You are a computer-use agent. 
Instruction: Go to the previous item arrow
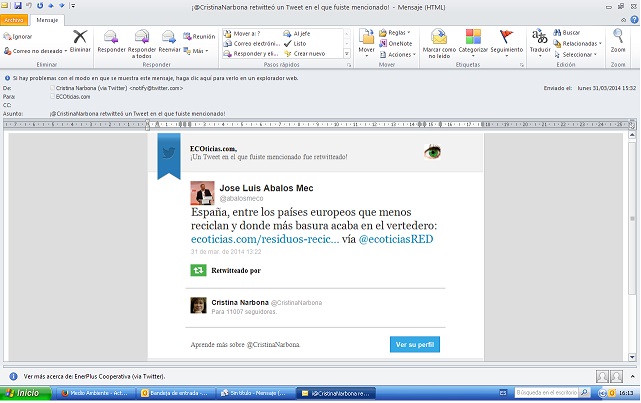pos(51,6)
